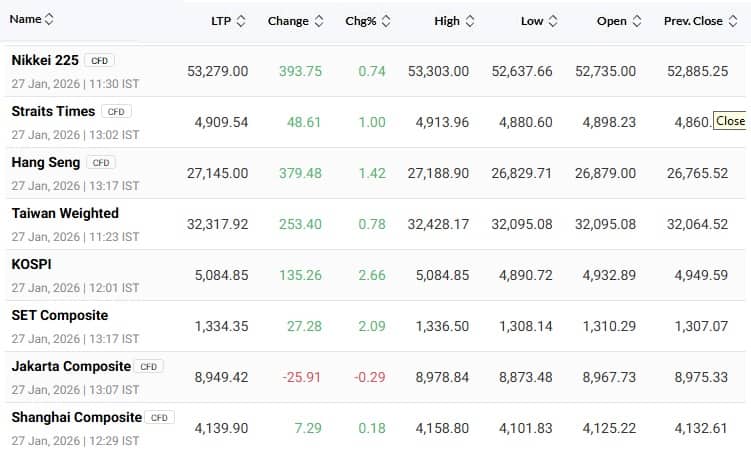
Task: Click the LTP column header label
Action: (x=221, y=21)
